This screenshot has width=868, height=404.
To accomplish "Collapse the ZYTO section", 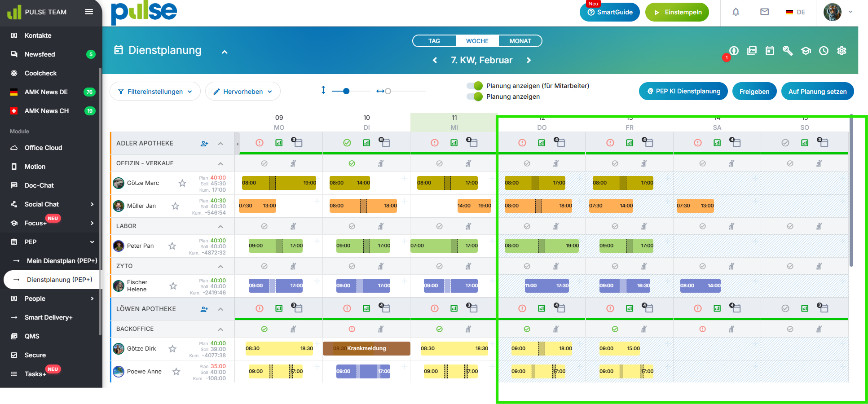I will (220, 266).
